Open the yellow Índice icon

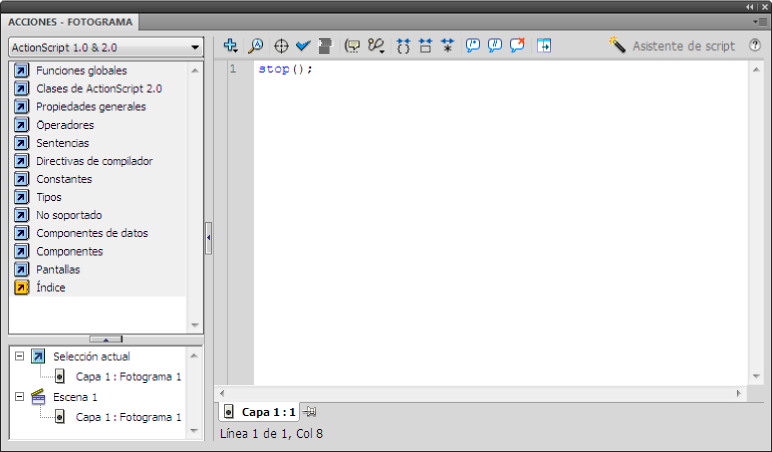click(x=21, y=287)
